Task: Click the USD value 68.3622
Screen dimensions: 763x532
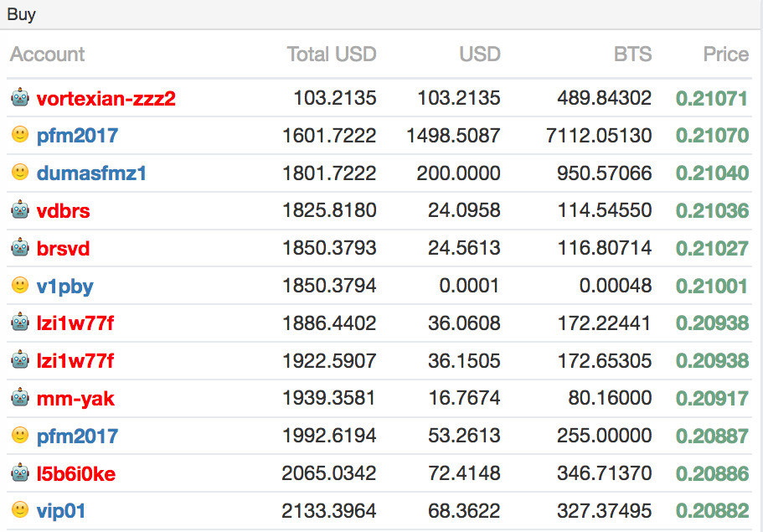Action: tap(464, 511)
